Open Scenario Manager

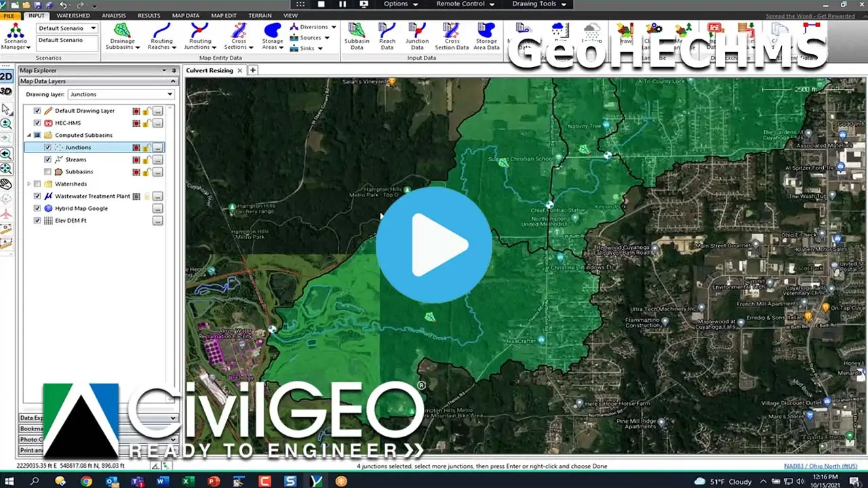[x=15, y=35]
